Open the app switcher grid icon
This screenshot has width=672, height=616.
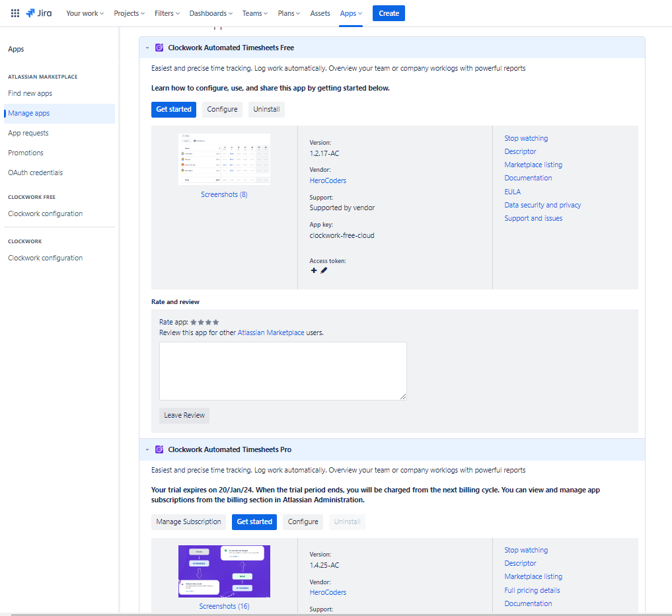pos(15,13)
